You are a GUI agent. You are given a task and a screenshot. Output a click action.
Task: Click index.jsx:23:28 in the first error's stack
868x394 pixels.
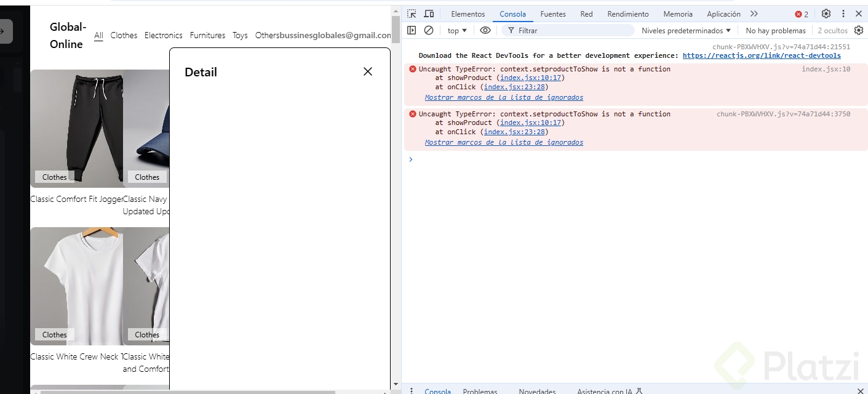coord(514,87)
